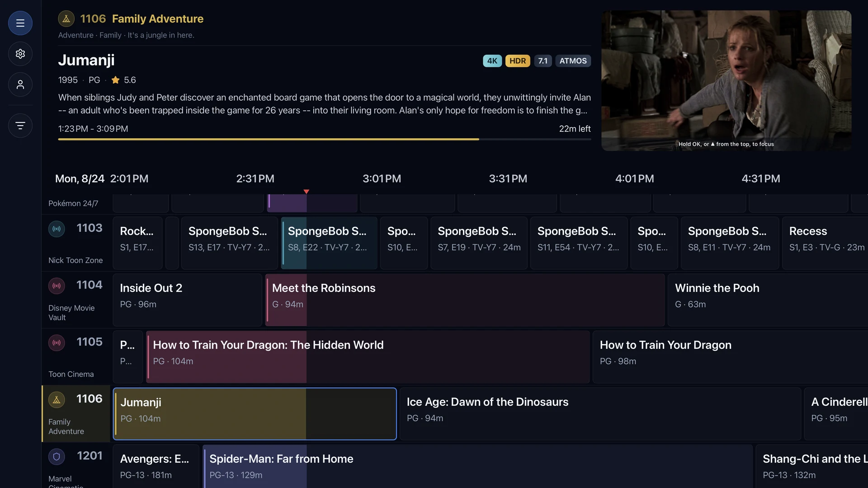Click the 2:31PM time header
This screenshot has height=488, width=868.
click(x=255, y=178)
